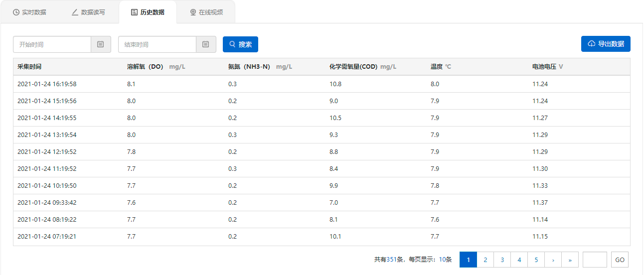Navigate to page 5
Viewport: 644px width, 275px height.
click(x=536, y=260)
